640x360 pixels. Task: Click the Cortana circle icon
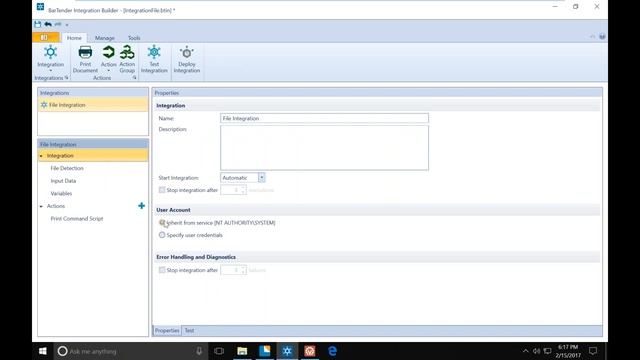[x=62, y=351]
